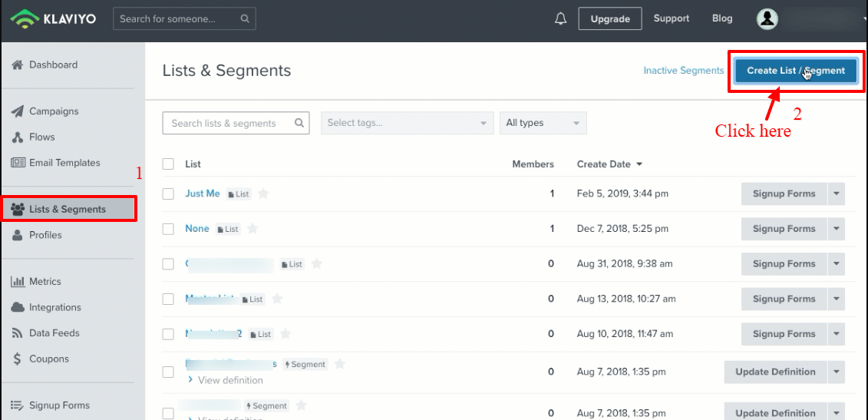Star the list created Aug 10, 2018

tap(285, 333)
